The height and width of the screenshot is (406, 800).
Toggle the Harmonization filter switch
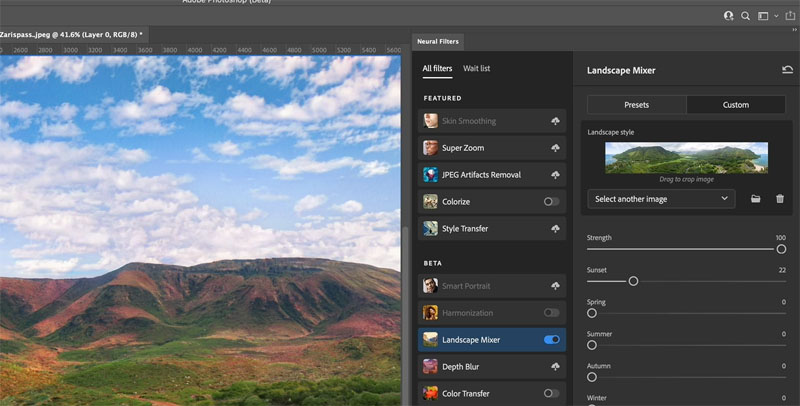coord(552,313)
